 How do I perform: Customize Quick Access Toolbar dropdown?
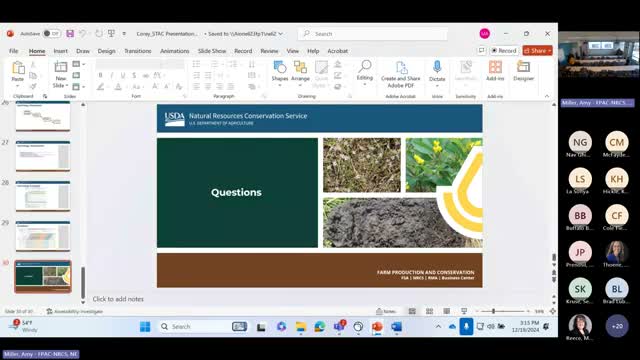pos(124,34)
